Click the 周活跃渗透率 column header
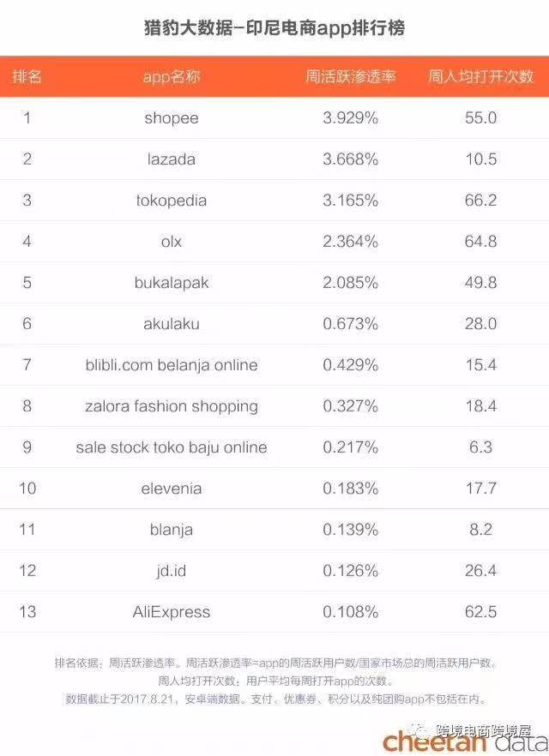This screenshot has height=756, width=549. (x=351, y=76)
